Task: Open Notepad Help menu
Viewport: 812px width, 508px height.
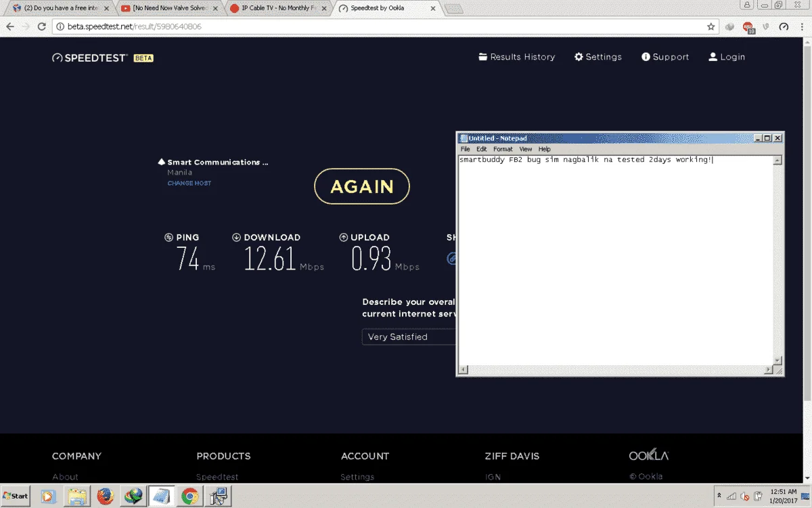Action: pos(544,149)
